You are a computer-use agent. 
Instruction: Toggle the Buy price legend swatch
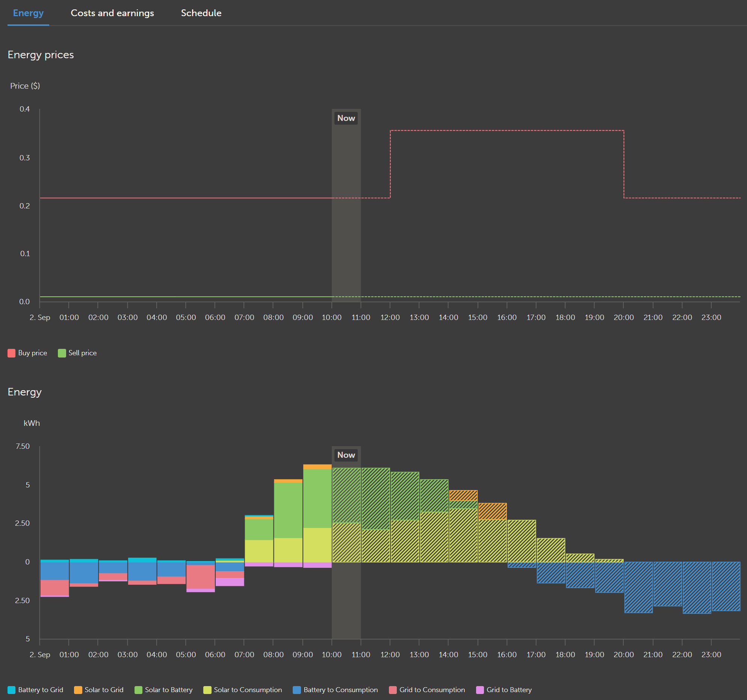point(11,353)
